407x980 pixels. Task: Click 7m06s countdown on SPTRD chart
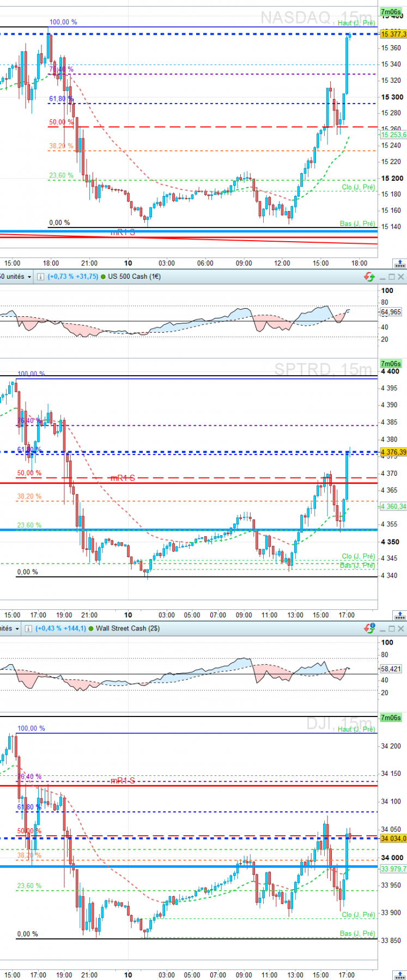click(x=391, y=364)
